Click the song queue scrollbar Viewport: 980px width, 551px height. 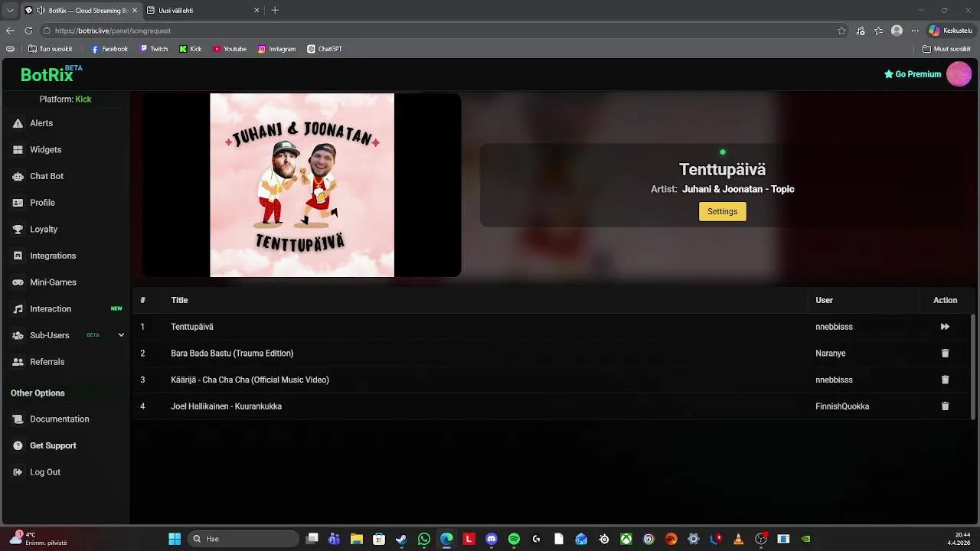tap(973, 367)
